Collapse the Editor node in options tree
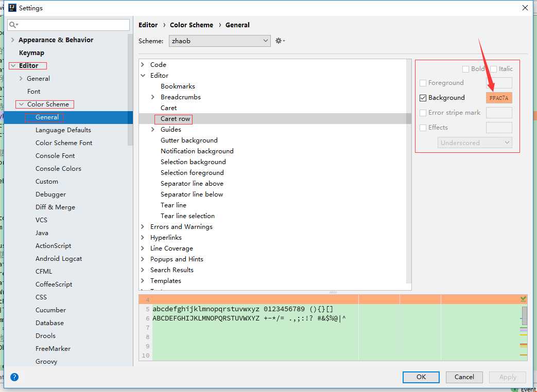This screenshot has height=392, width=537. [x=143, y=75]
